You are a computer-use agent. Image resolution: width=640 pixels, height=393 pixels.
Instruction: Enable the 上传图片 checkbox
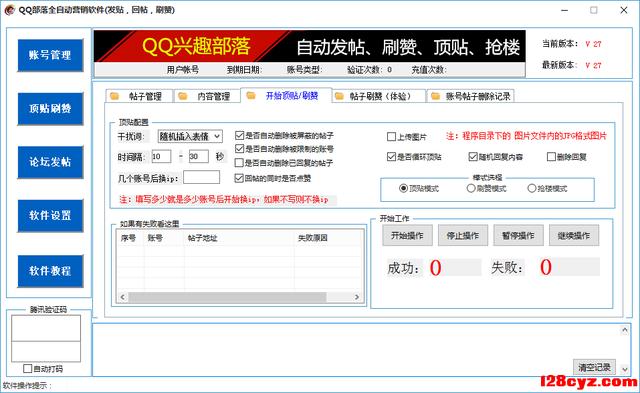(391, 136)
